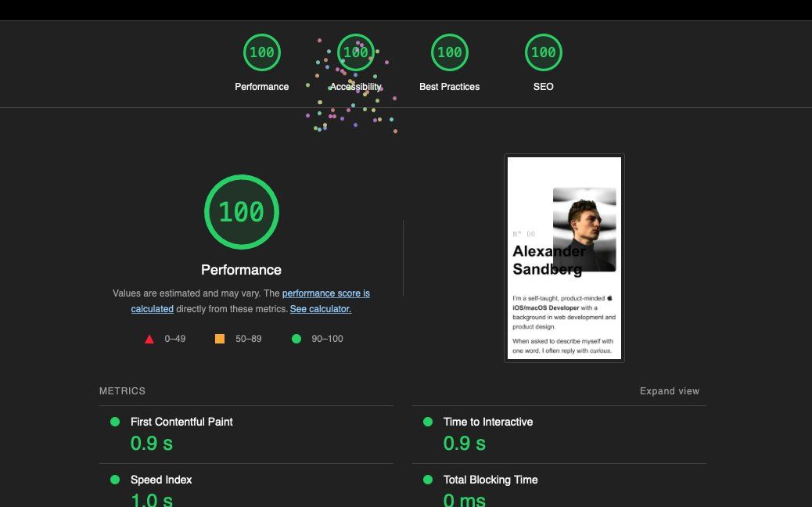Click the orange square 50–89 legend icon
Screen dimensions: 812x507
220,339
